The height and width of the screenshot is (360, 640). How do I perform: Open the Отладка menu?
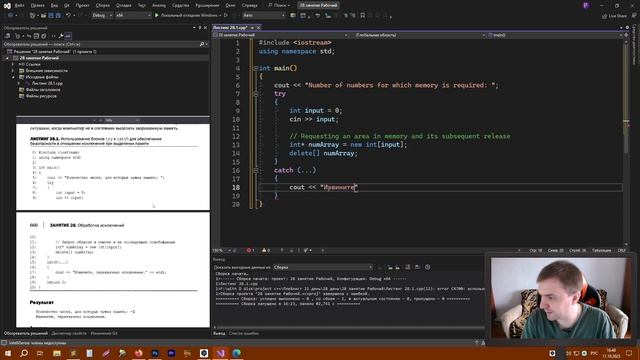point(123,6)
